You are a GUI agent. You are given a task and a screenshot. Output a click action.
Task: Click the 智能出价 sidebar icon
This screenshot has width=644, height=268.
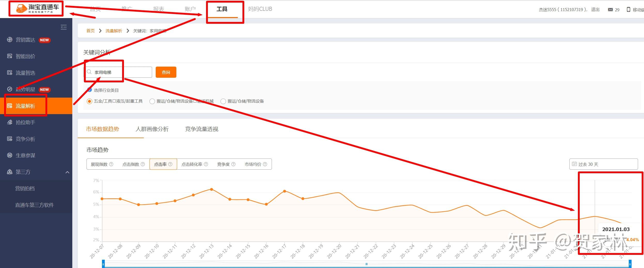(x=10, y=56)
